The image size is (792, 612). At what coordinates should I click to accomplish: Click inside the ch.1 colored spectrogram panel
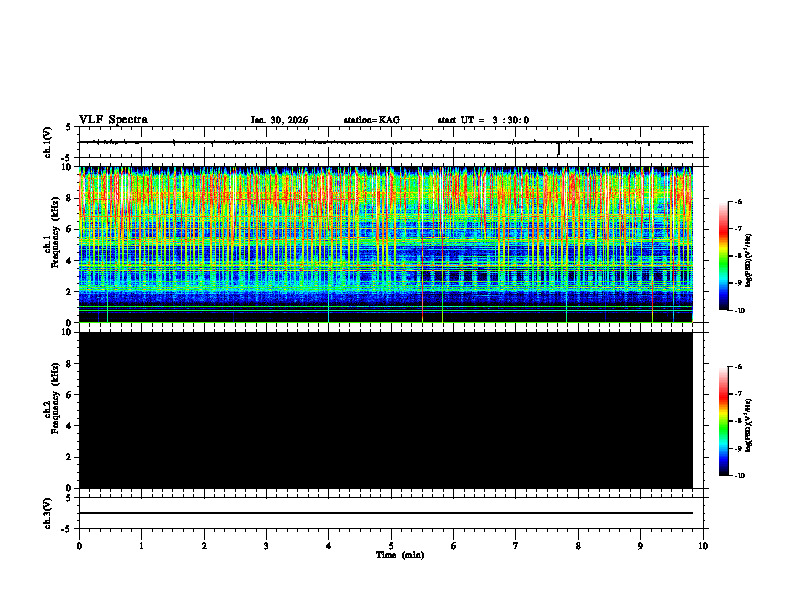pyautogui.click(x=386, y=244)
